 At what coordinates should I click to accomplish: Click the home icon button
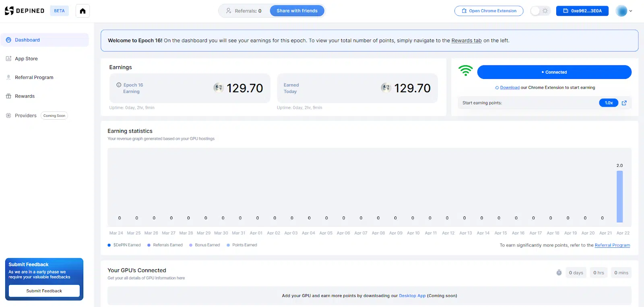83,11
